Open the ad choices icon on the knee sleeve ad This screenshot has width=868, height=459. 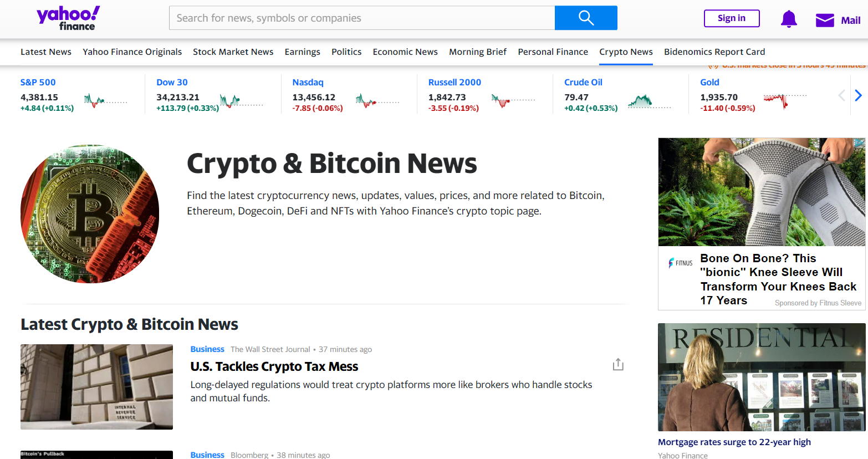click(860, 142)
